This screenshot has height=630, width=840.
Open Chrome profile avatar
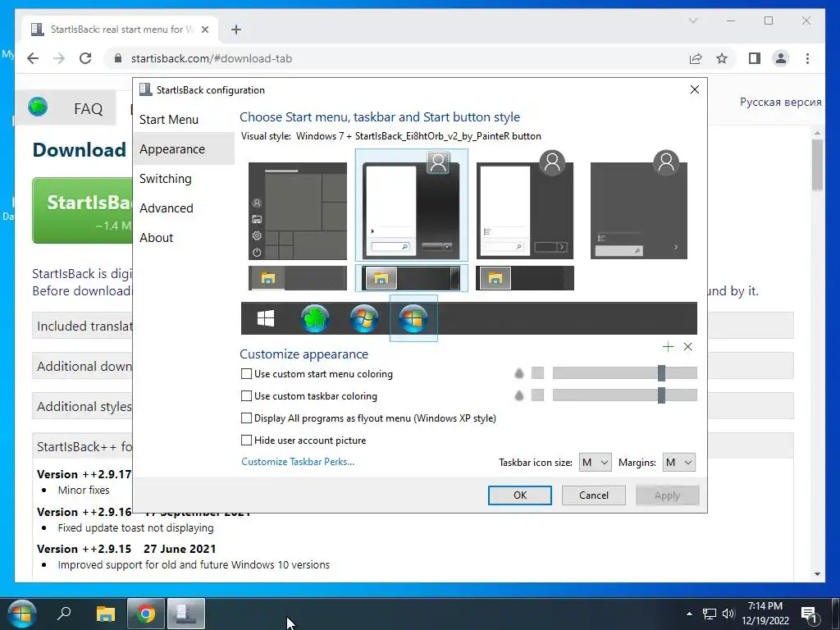(781, 58)
